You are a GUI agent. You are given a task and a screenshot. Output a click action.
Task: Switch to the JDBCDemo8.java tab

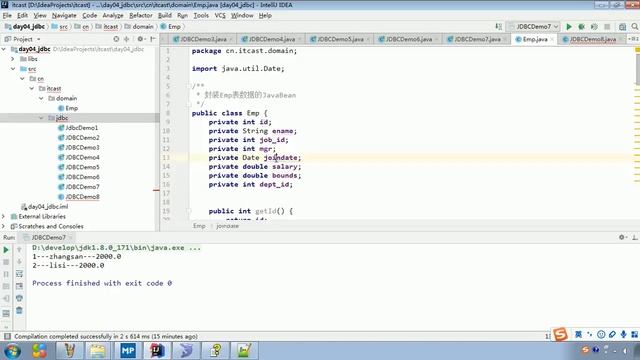click(592, 39)
